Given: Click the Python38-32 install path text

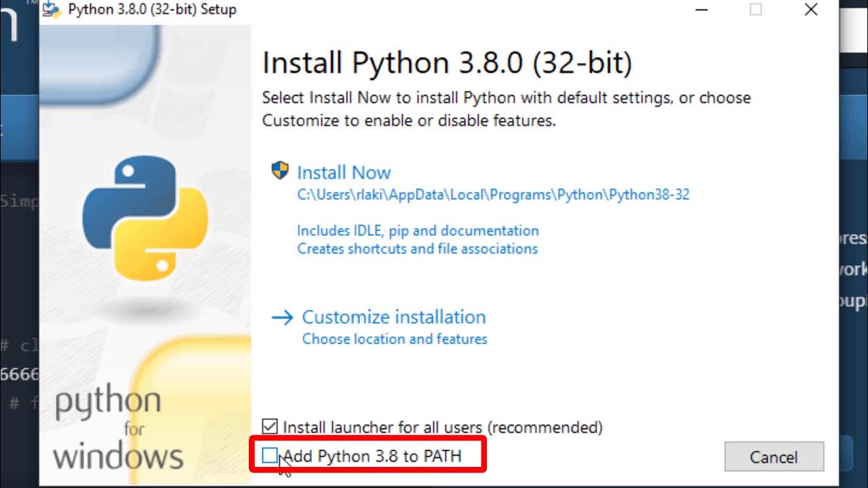Looking at the screenshot, I should [494, 195].
